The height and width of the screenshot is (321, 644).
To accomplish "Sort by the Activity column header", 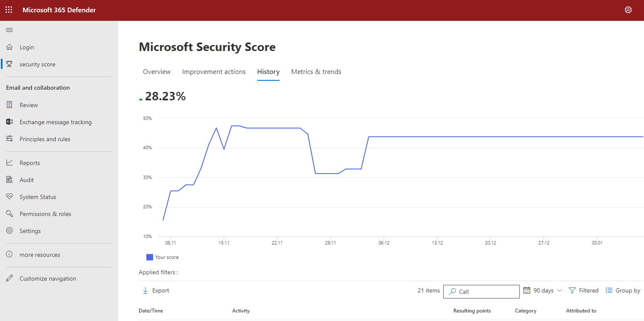I will pos(241,311).
